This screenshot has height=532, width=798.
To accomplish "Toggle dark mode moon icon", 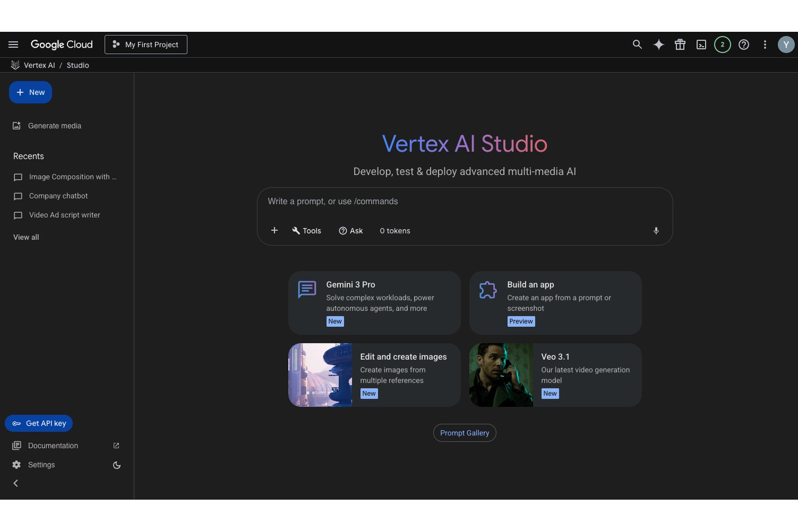I will [116, 465].
